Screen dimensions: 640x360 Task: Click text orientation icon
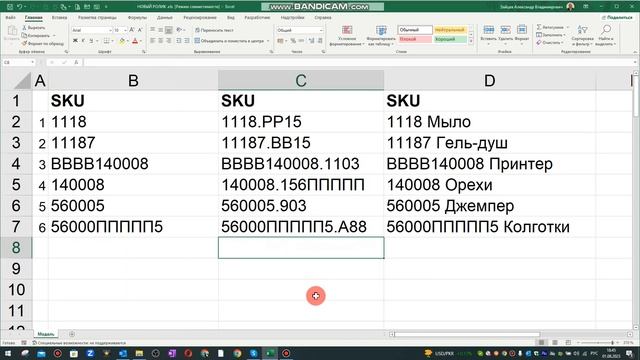click(179, 30)
